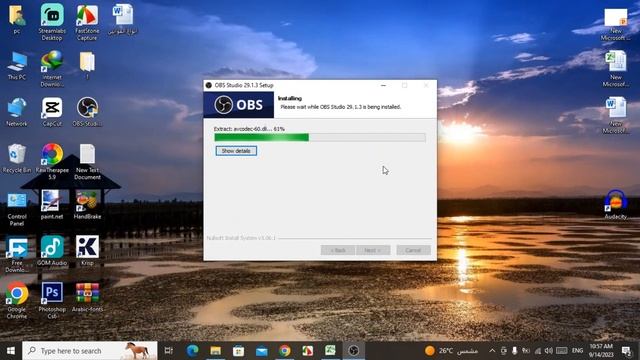Open Microsoft Store from the taskbar
Image resolution: width=640 pixels, height=360 pixels.
[238, 351]
